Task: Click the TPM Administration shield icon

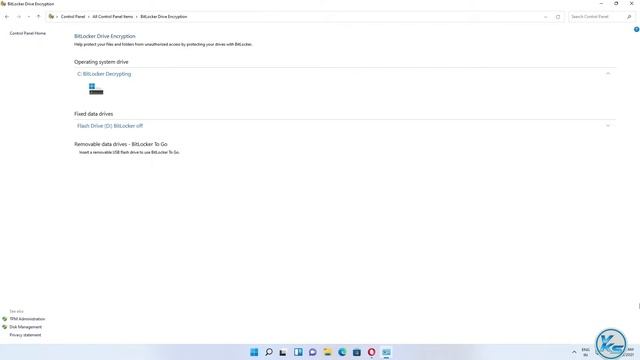Action: click(4, 319)
